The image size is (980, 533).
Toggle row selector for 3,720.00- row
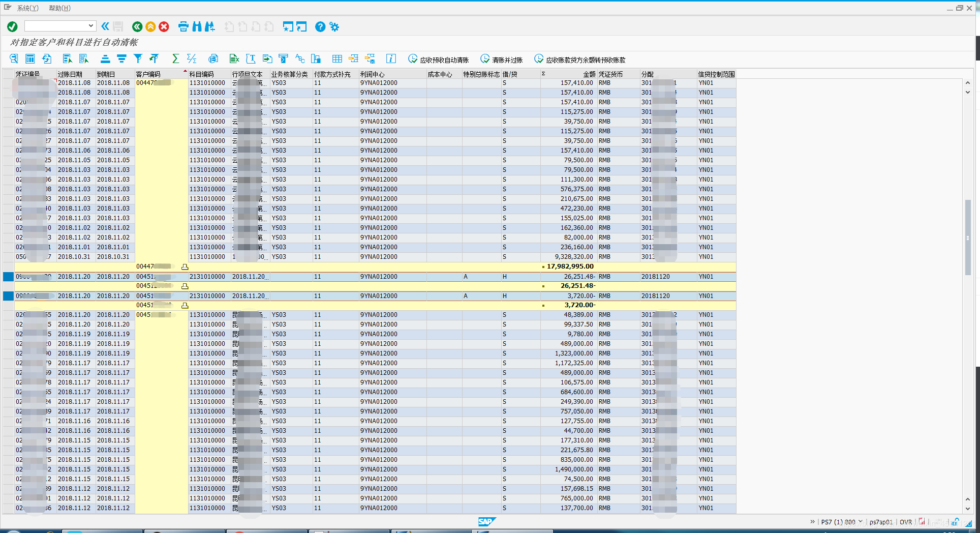(8, 296)
